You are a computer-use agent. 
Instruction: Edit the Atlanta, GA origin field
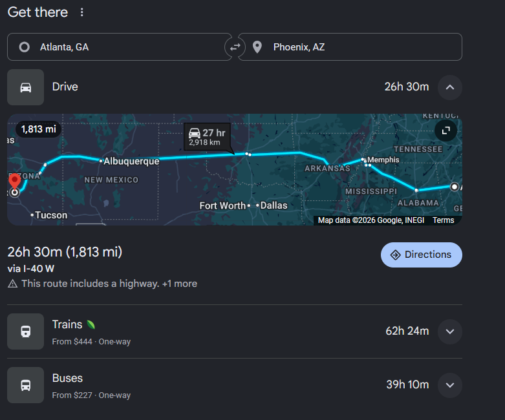click(x=120, y=47)
